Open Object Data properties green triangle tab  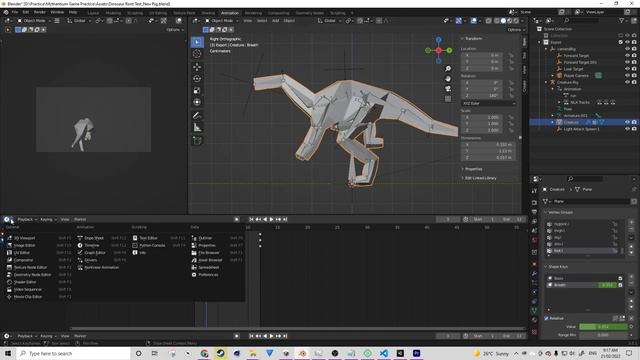click(x=534, y=311)
